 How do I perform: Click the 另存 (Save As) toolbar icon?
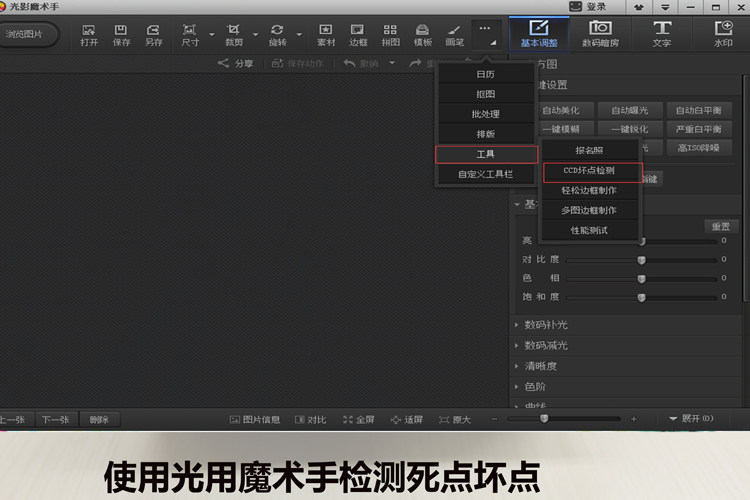pyautogui.click(x=154, y=35)
